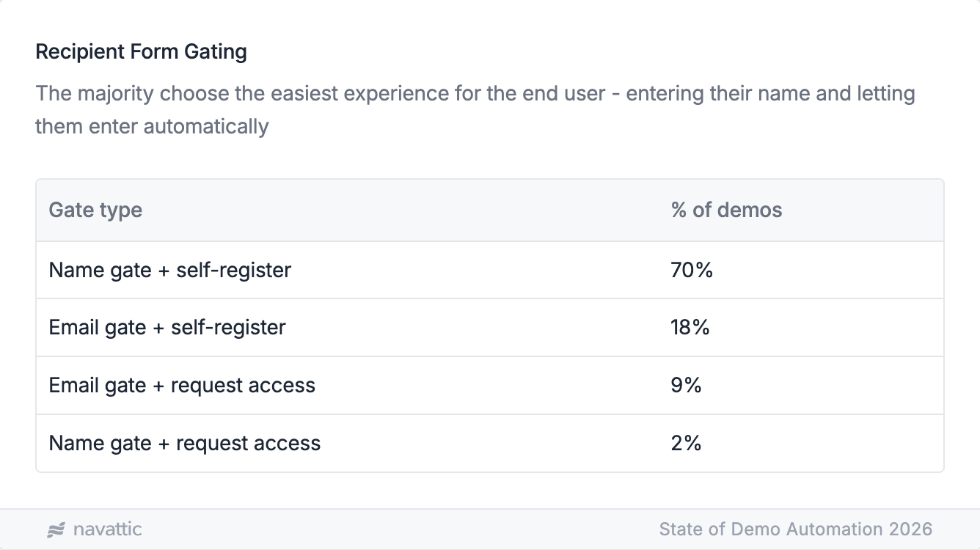Click 'Email gate' in the second row
The height and width of the screenshot is (550, 980).
click(98, 327)
